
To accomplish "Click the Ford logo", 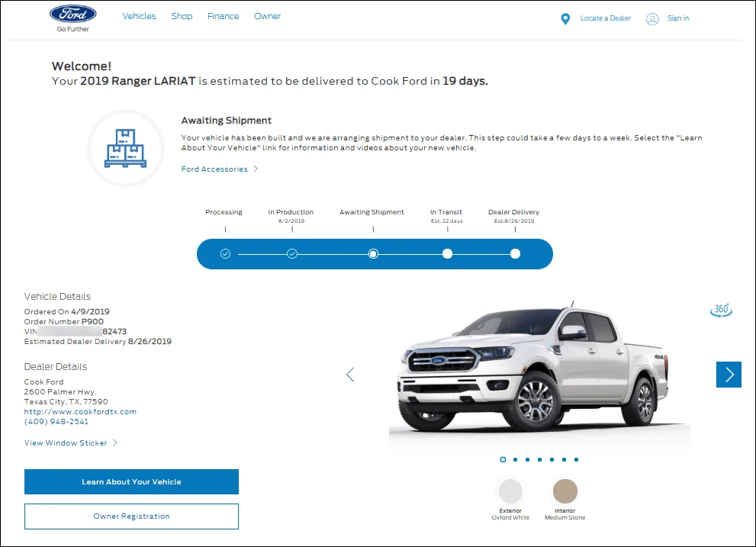I will tap(72, 14).
